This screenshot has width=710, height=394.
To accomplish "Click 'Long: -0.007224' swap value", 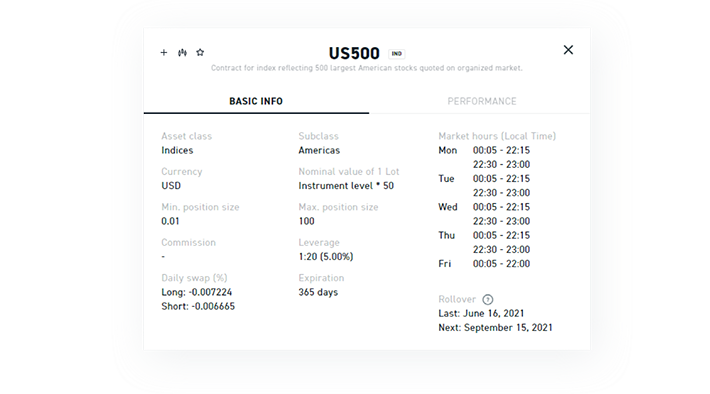I will pyautogui.click(x=197, y=292).
